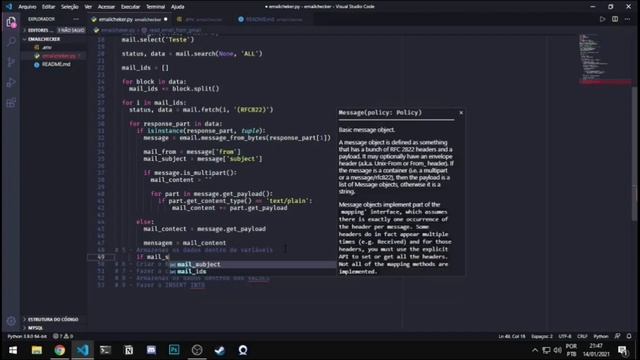Open editor More Actions ellipsis

(x=627, y=19)
